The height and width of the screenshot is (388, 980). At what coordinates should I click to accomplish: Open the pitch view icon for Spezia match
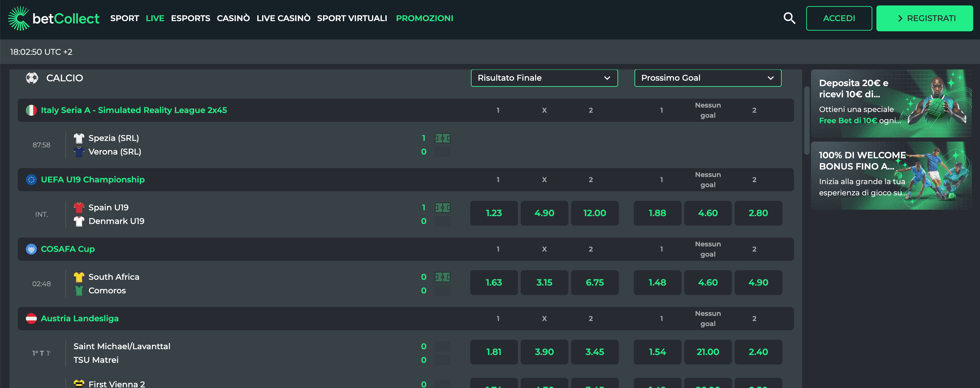coord(442,138)
